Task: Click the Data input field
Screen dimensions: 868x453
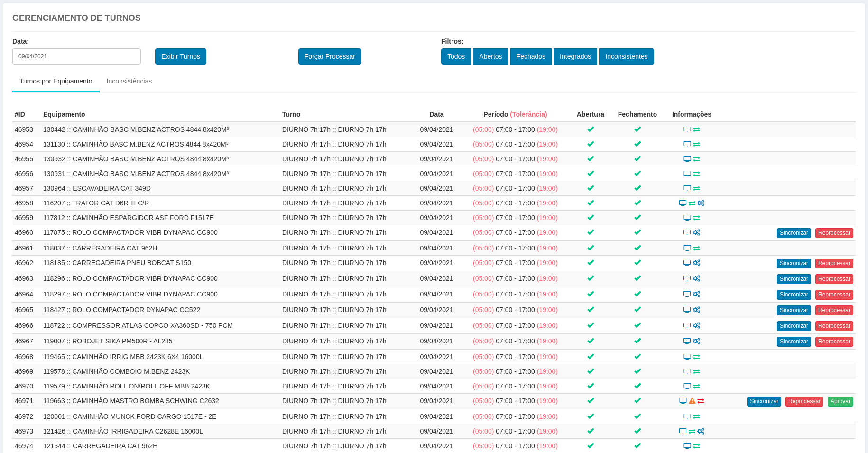Action: pyautogui.click(x=76, y=56)
